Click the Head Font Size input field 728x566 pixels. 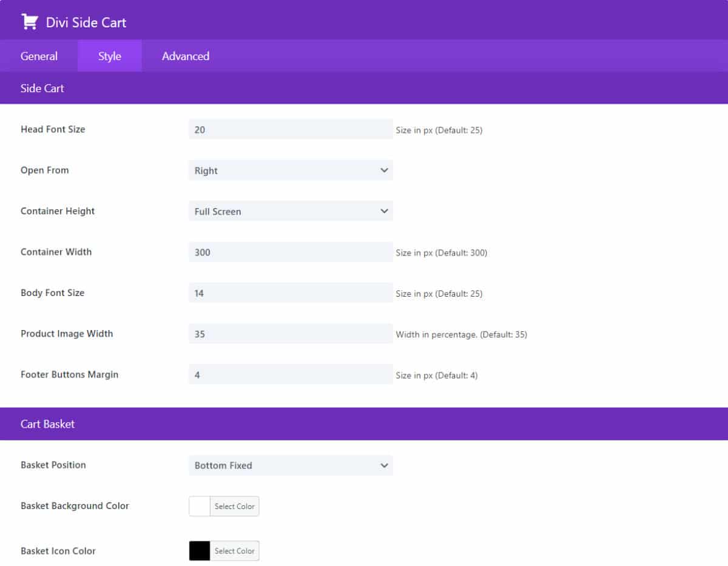tap(290, 129)
